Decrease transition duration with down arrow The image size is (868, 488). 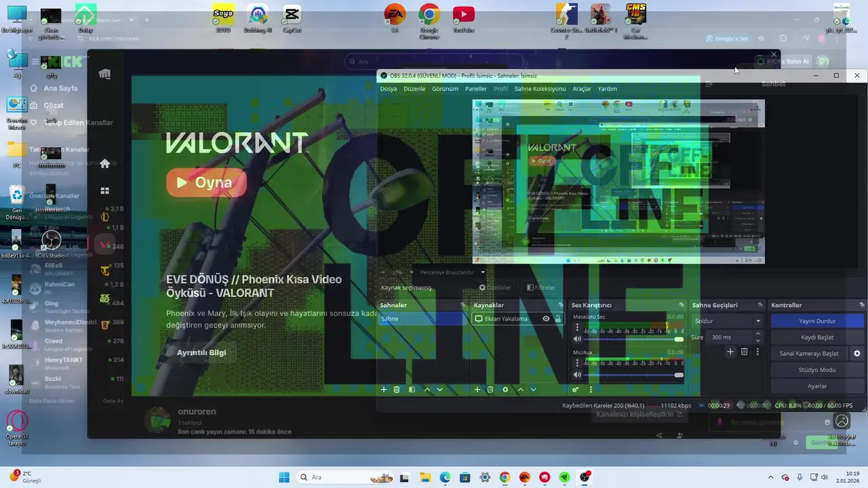[x=758, y=340]
